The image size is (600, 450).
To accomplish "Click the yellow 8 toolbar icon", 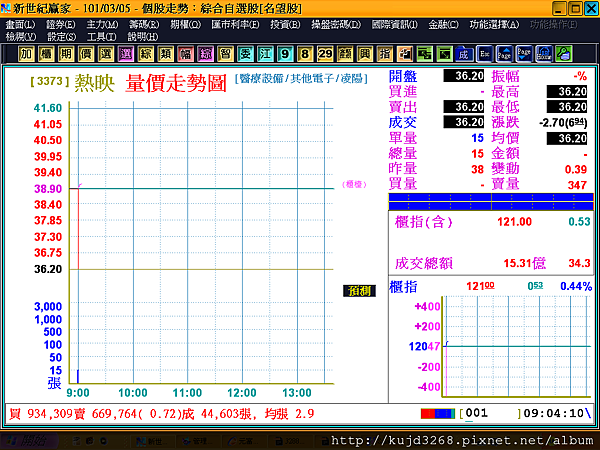I will point(305,54).
